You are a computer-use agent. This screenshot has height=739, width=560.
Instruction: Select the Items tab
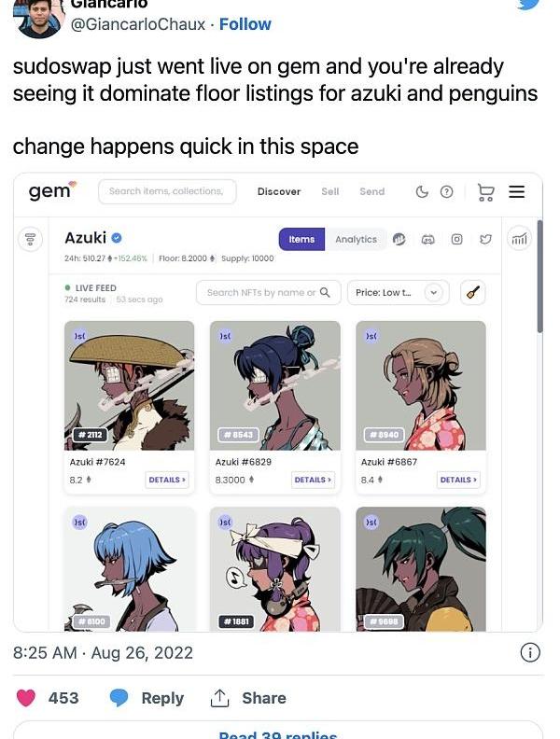point(301,240)
